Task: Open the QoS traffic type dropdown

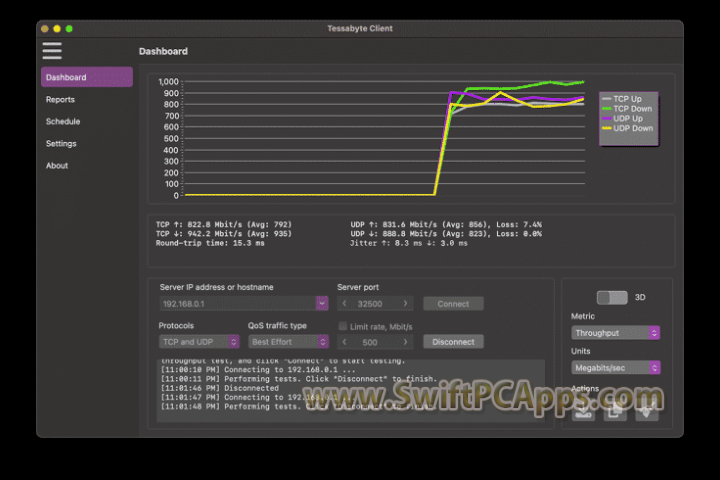Action: coord(288,342)
